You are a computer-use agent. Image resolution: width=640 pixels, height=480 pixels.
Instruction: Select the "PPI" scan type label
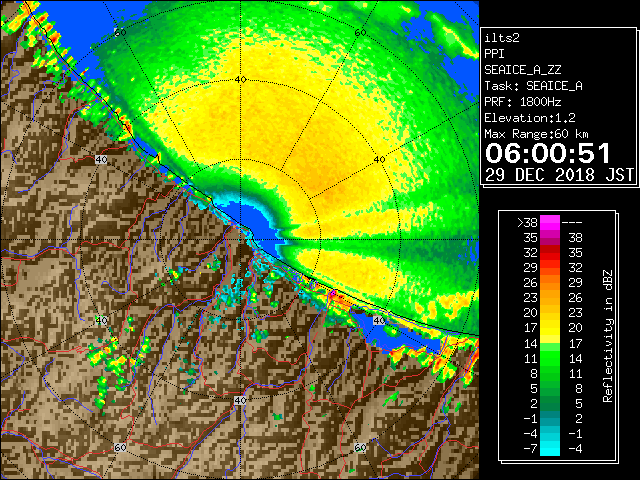pos(494,54)
